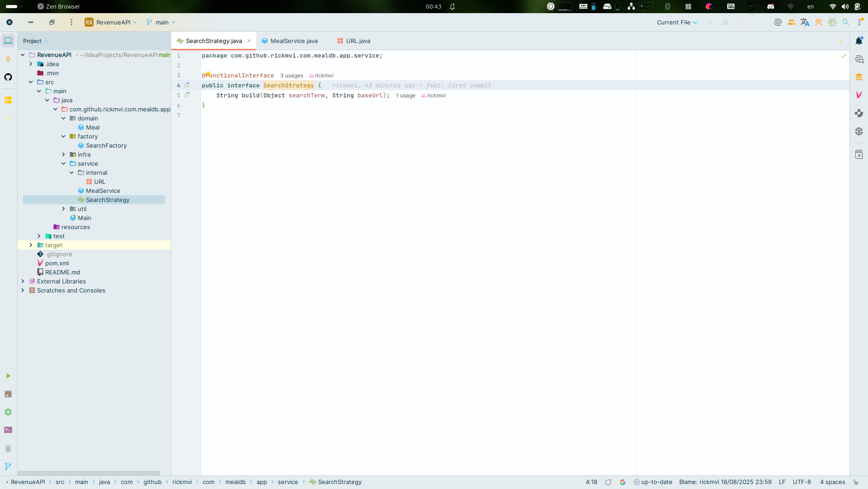Open the AI Assistant chat icon

click(859, 59)
